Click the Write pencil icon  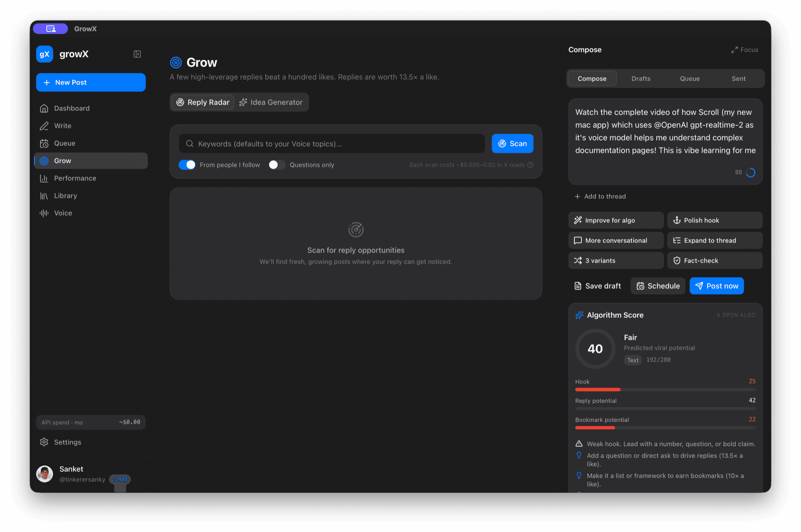[x=44, y=126]
